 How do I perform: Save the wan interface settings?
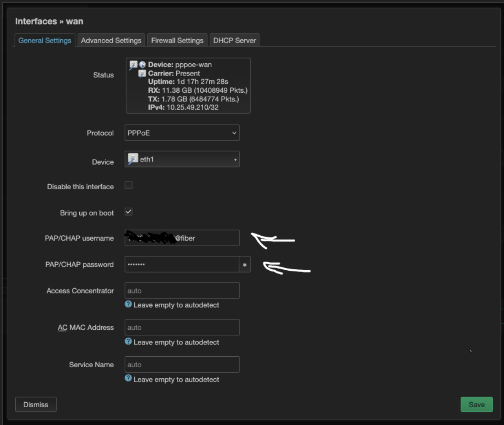[477, 404]
